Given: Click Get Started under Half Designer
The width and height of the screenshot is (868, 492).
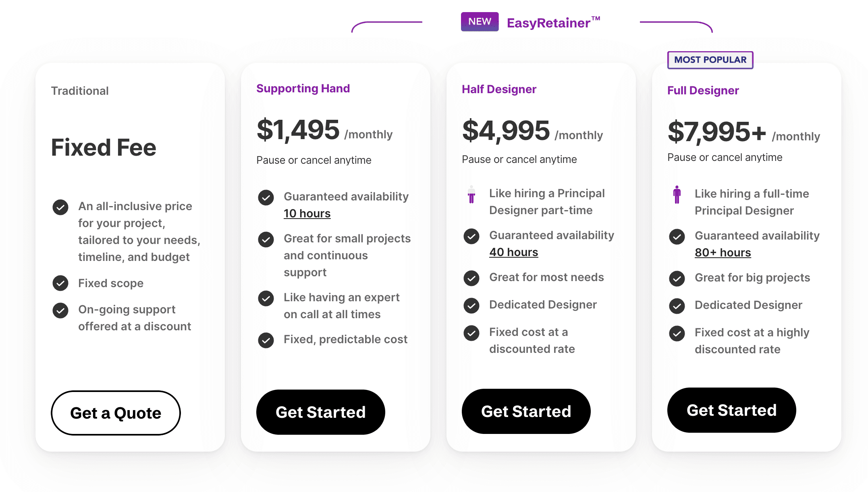Looking at the screenshot, I should (526, 411).
